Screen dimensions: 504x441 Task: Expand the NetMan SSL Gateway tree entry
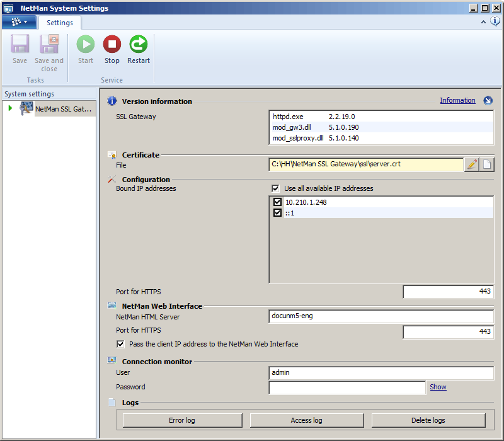click(11, 108)
